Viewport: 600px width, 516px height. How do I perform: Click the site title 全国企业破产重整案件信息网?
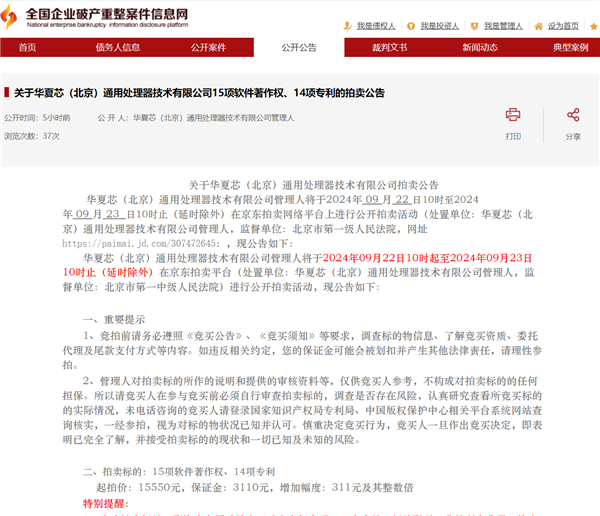pos(107,14)
